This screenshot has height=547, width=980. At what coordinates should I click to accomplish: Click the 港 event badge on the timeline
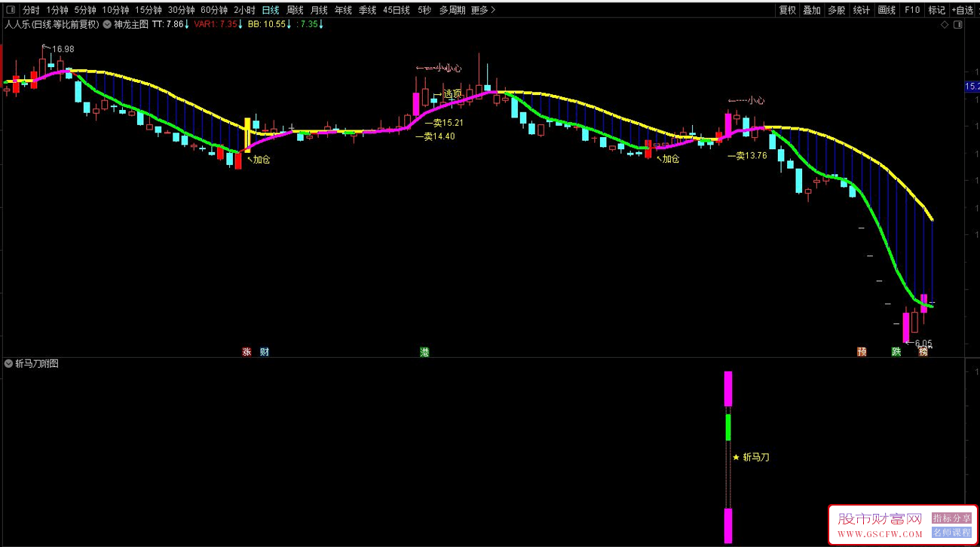click(424, 352)
